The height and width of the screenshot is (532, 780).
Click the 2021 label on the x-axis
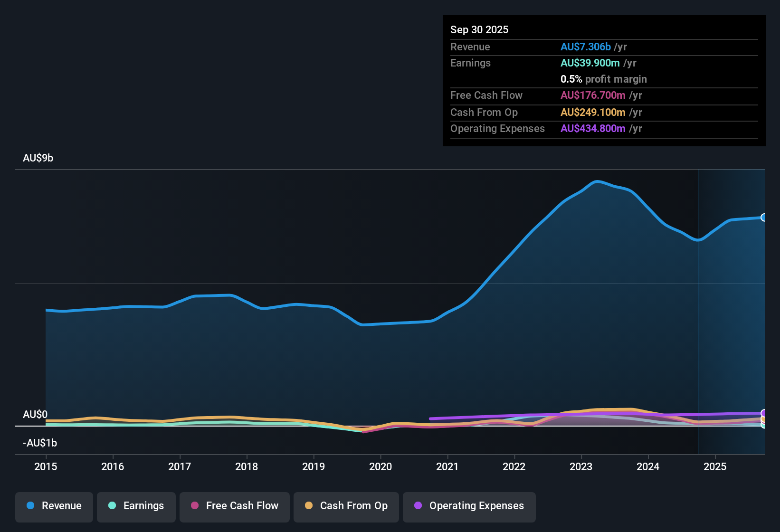[x=447, y=467]
